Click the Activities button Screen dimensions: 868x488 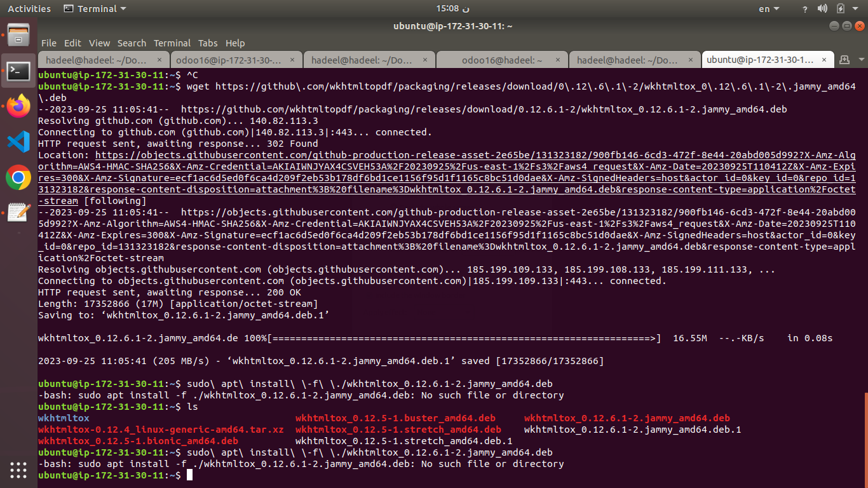tap(29, 9)
